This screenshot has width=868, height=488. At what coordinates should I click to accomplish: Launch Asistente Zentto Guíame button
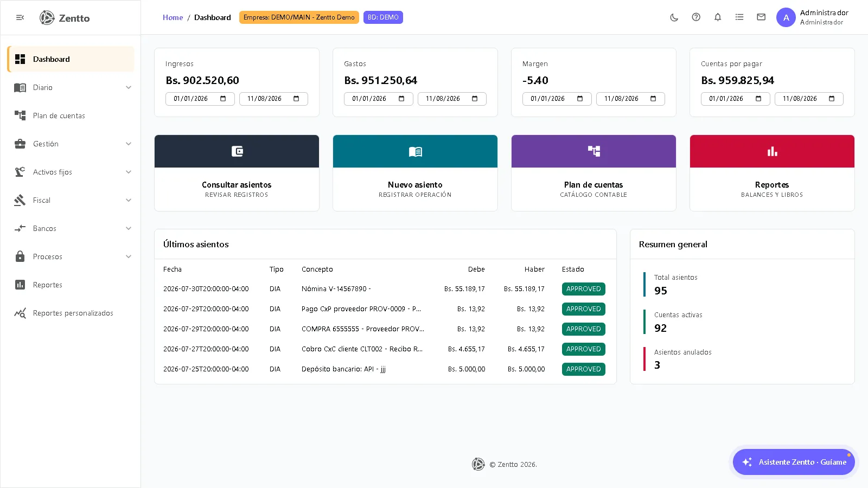pos(794,462)
